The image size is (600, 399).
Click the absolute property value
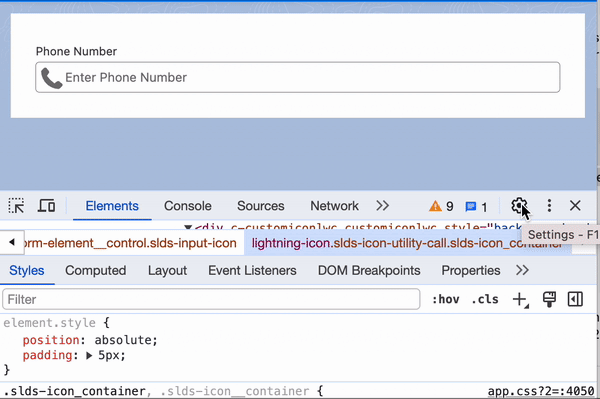pyautogui.click(x=123, y=340)
